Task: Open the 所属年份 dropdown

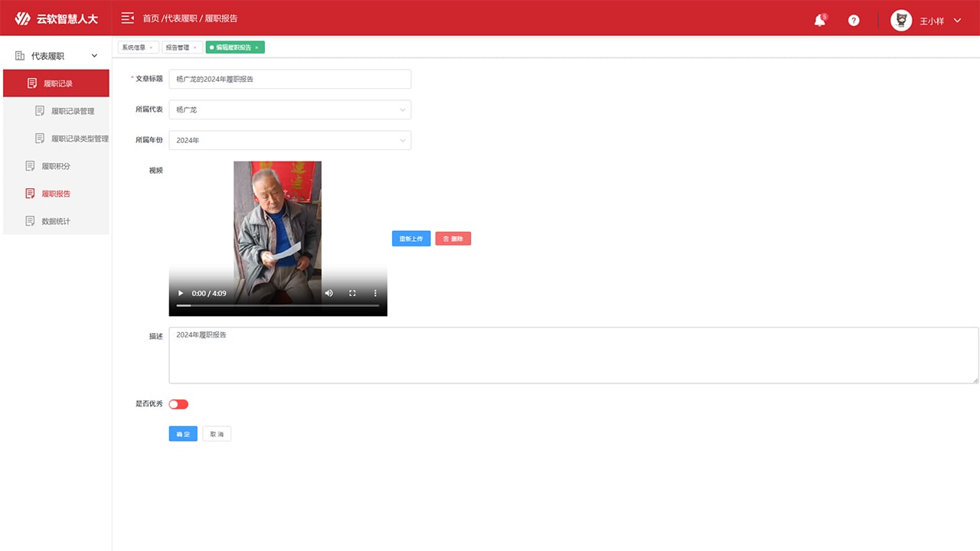Action: 289,140
